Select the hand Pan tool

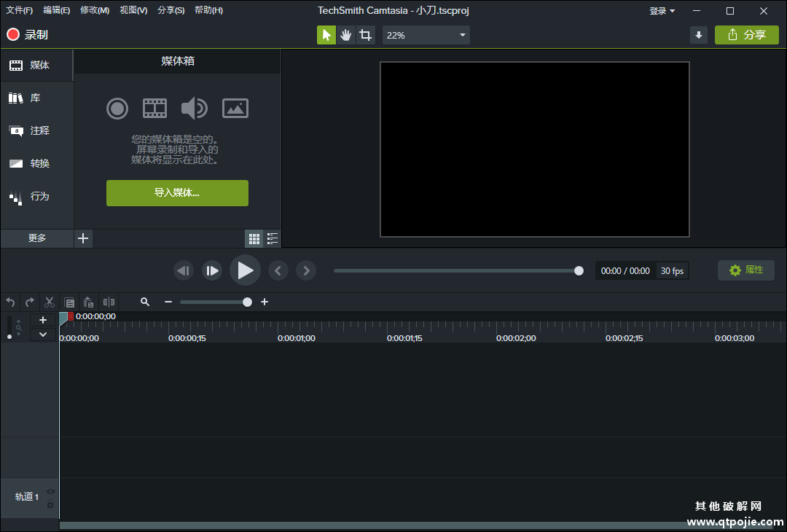point(346,35)
